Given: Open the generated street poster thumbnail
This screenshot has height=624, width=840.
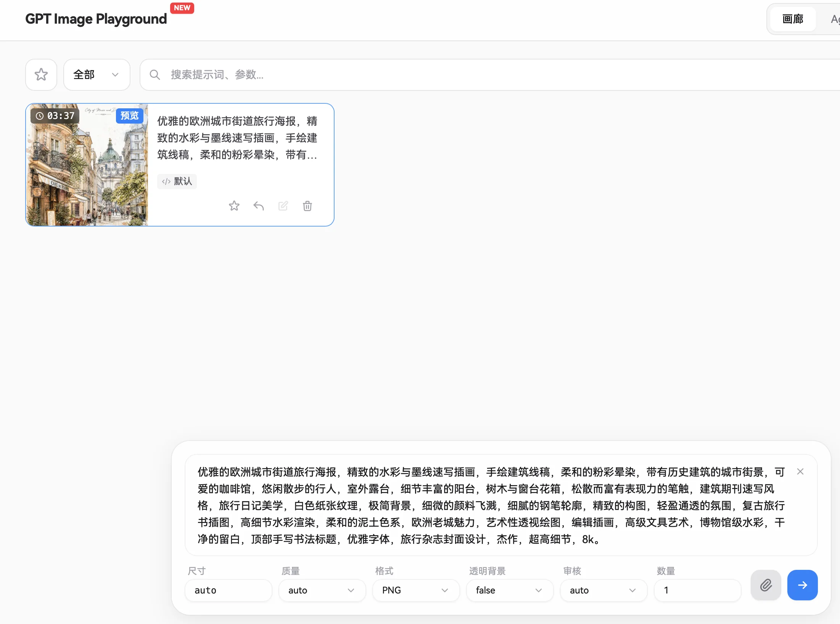Looking at the screenshot, I should click(87, 165).
